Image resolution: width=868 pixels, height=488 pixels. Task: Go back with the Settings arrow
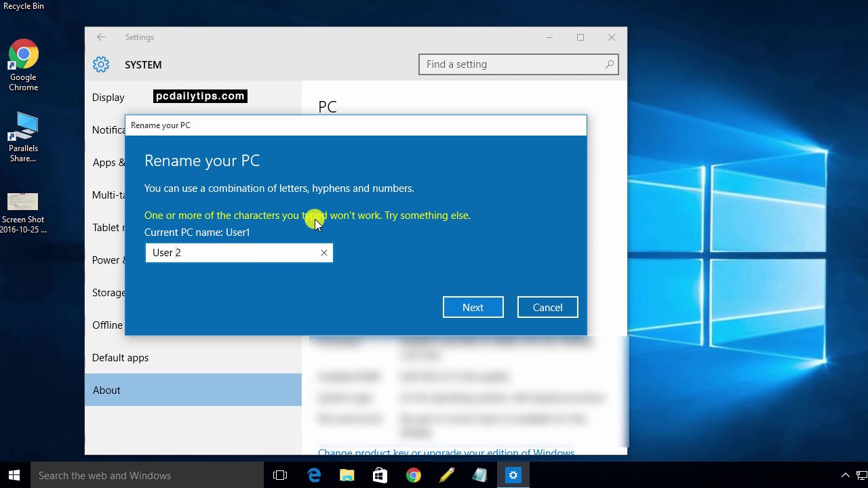(101, 37)
